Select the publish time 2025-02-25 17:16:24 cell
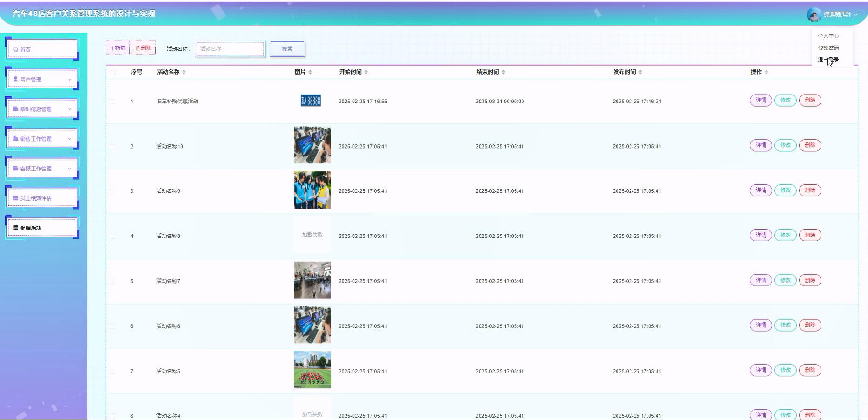868x420 pixels. click(637, 102)
